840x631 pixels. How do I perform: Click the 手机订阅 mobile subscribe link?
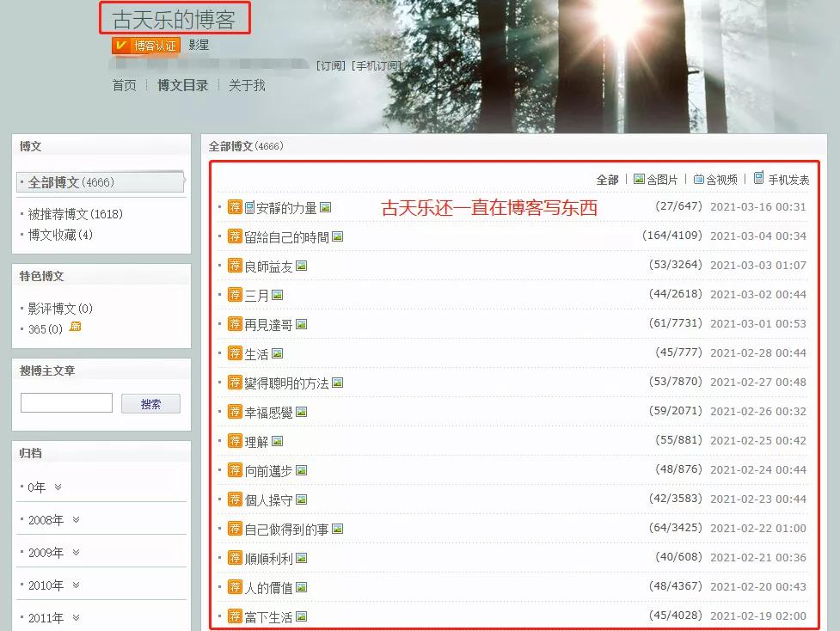click(376, 65)
